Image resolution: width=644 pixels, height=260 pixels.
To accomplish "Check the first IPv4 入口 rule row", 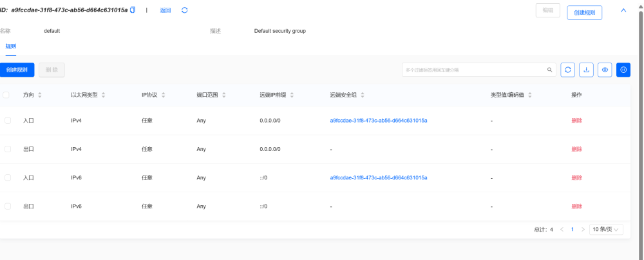I will click(8, 121).
